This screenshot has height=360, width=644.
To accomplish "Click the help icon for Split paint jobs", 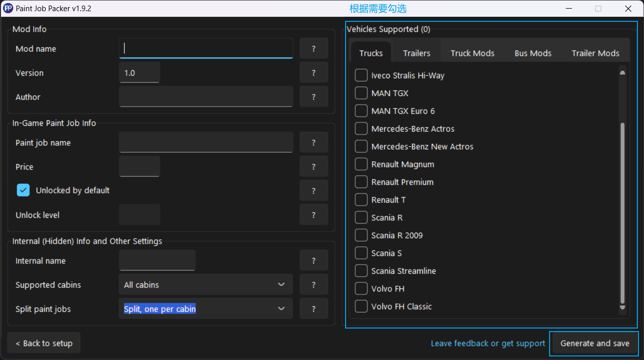I will coord(314,309).
